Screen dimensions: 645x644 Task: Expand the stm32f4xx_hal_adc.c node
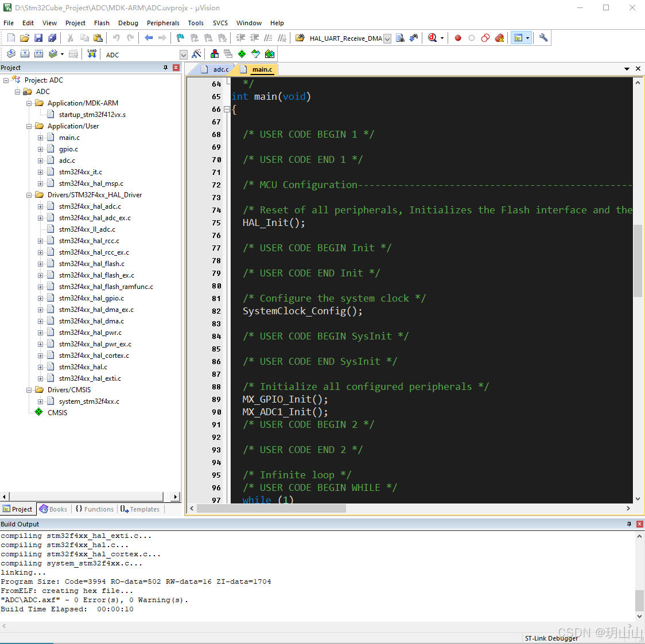click(40, 206)
